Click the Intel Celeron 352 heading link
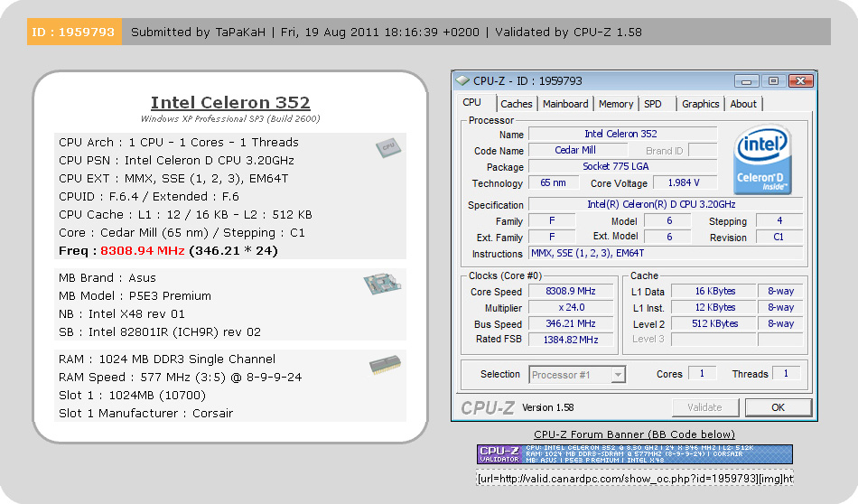The height and width of the screenshot is (504, 858). click(x=230, y=102)
